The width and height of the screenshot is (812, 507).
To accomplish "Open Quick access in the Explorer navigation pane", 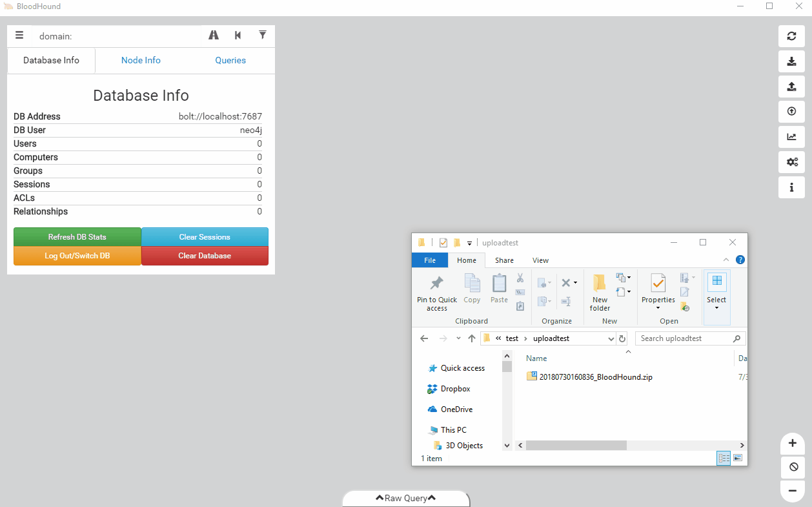I will [x=456, y=368].
